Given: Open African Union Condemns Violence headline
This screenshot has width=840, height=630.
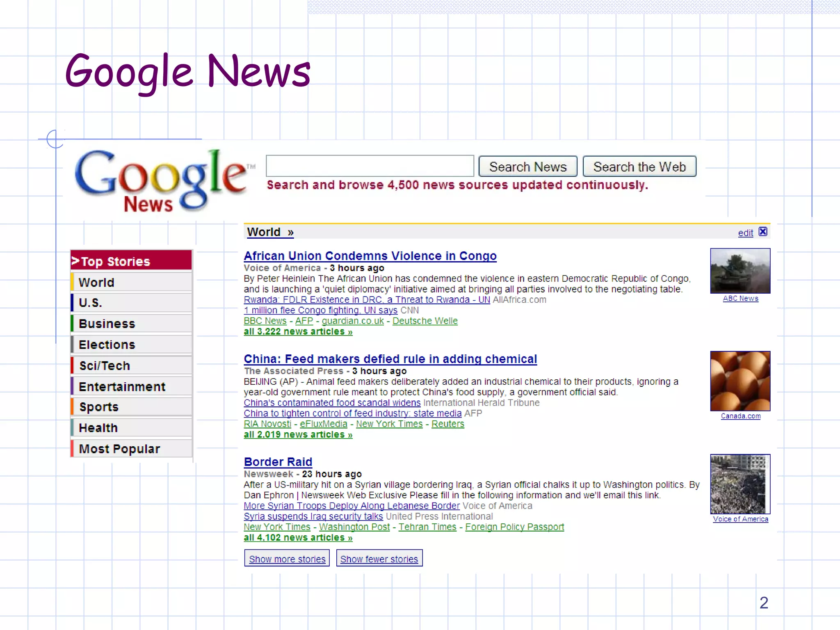Looking at the screenshot, I should click(x=370, y=256).
